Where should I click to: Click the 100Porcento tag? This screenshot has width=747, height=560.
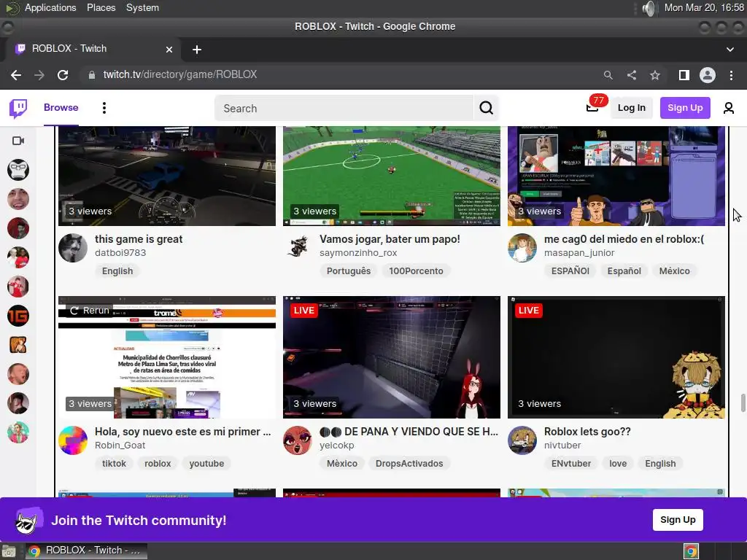point(416,271)
